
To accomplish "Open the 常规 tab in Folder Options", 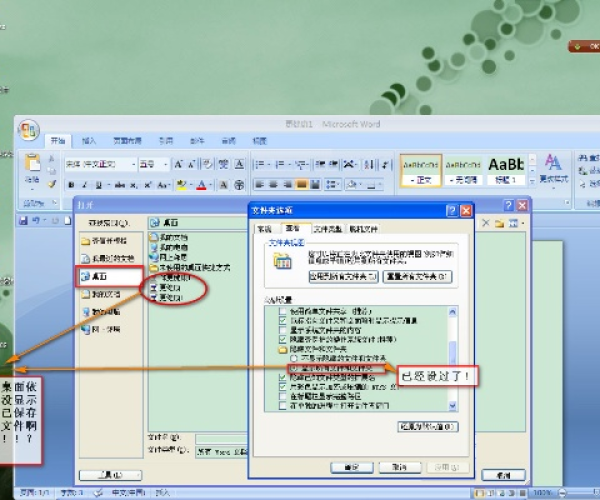I will pyautogui.click(x=265, y=229).
